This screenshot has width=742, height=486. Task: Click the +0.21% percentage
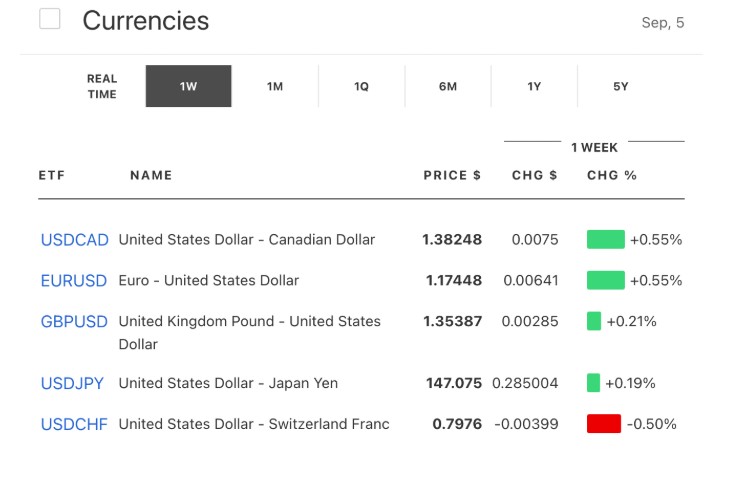tap(632, 321)
